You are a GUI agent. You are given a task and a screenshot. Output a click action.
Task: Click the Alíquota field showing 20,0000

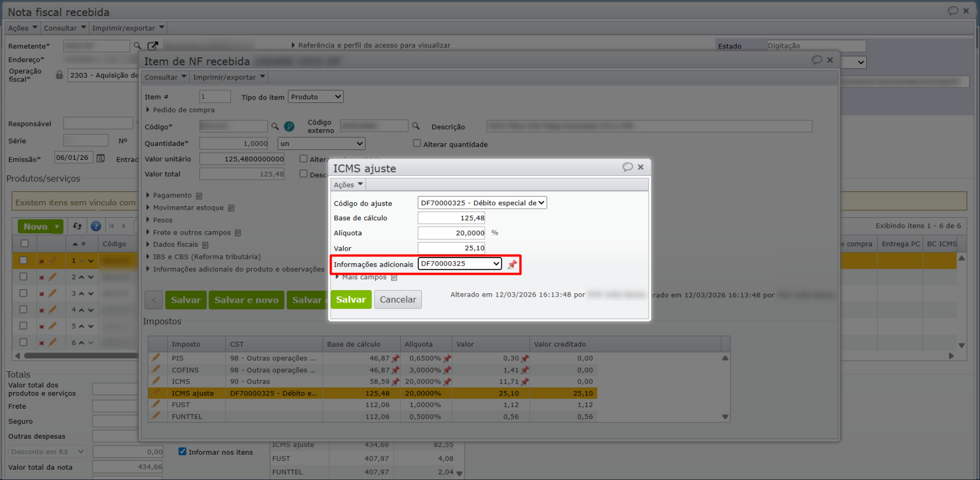point(452,233)
